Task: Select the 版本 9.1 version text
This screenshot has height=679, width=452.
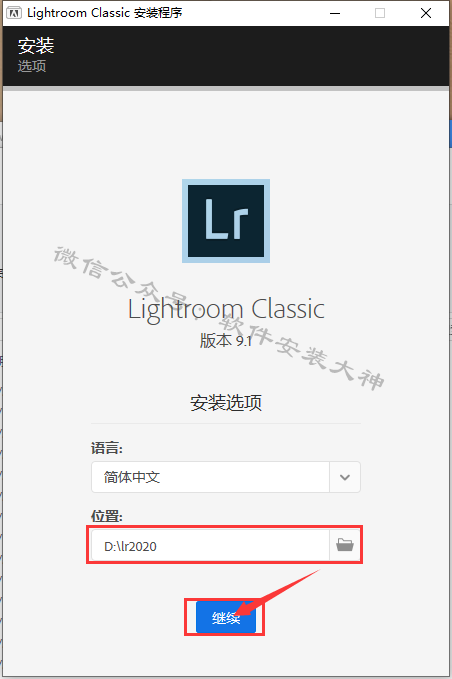Action: [x=226, y=341]
